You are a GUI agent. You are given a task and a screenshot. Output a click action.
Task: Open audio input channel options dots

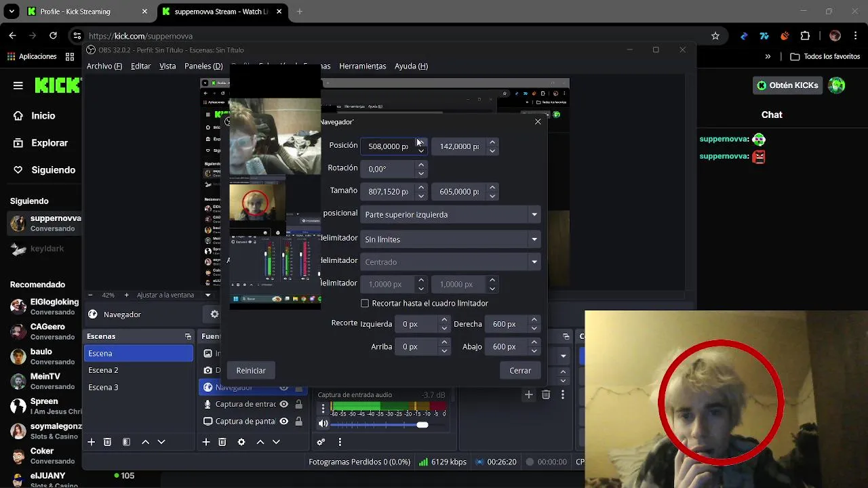[x=323, y=409]
